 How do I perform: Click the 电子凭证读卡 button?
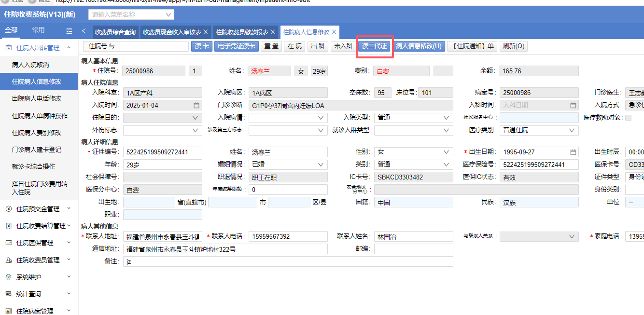(237, 46)
